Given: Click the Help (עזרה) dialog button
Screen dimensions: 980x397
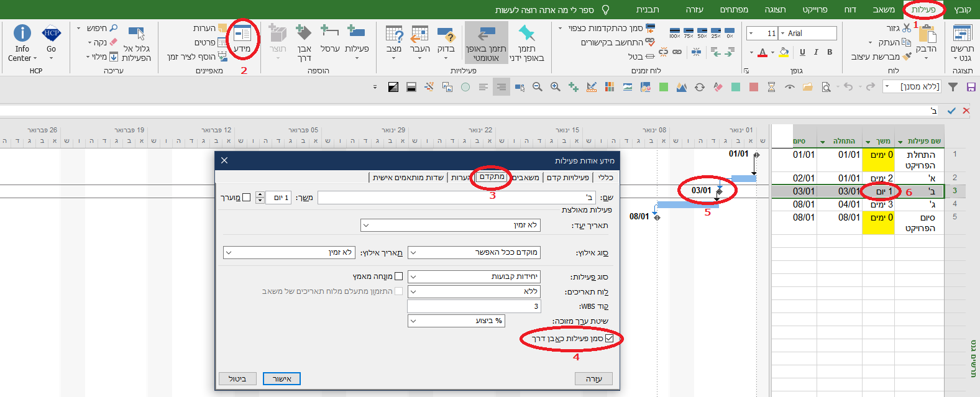Looking at the screenshot, I should click(x=593, y=379).
